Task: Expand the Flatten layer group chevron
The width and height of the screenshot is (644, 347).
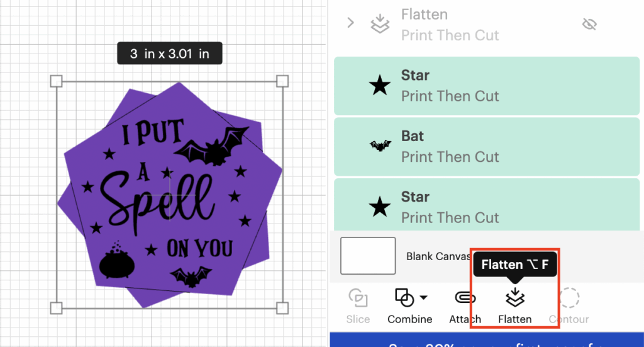Action: [351, 23]
